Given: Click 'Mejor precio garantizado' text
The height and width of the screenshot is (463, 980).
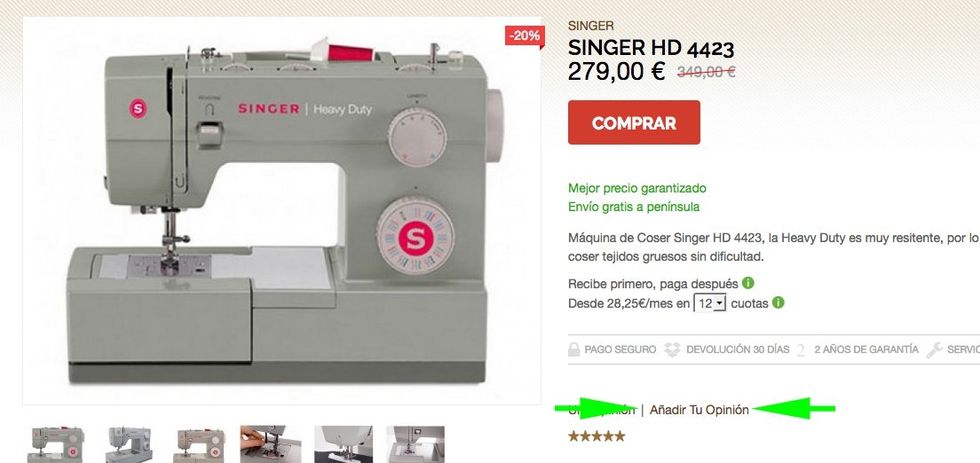Looking at the screenshot, I should [x=636, y=188].
